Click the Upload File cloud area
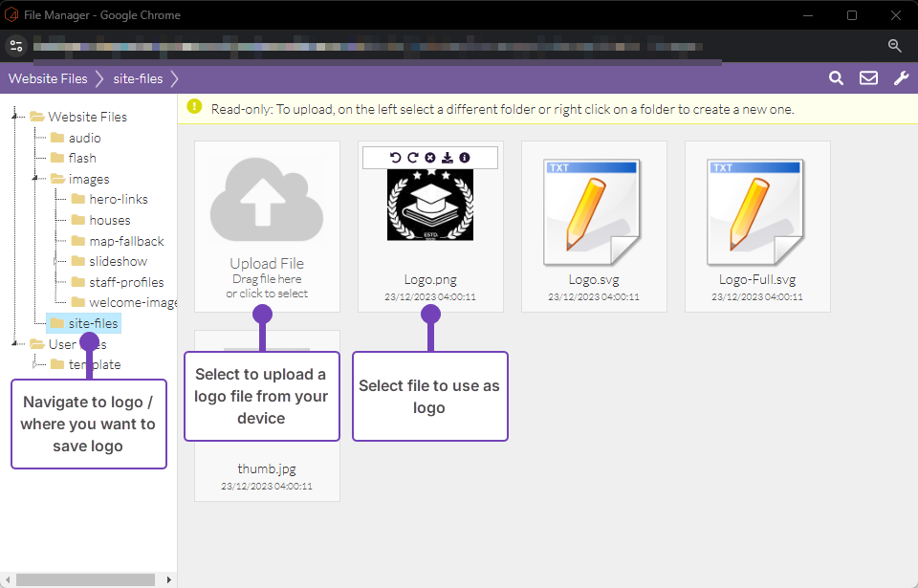The width and height of the screenshot is (918, 588). [x=267, y=226]
